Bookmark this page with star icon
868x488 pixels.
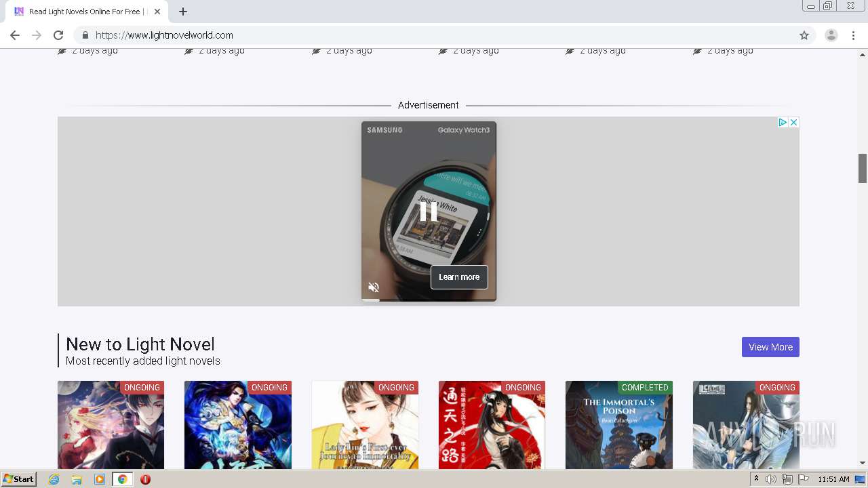[804, 35]
